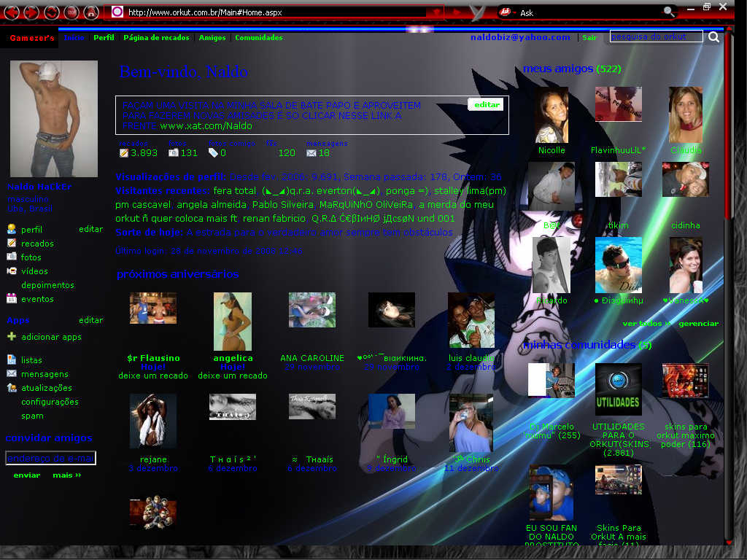
Task: Click the browser stop button
Action: click(71, 12)
